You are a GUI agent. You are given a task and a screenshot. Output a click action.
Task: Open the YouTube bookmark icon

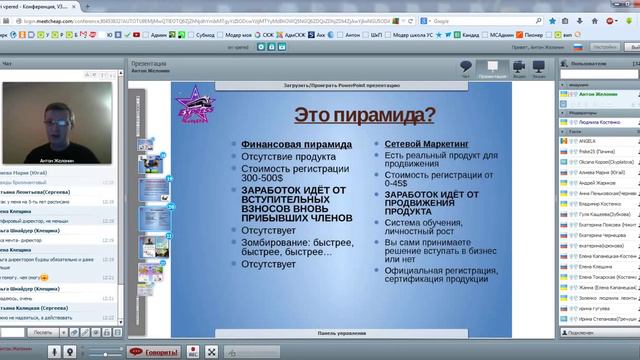click(x=136, y=35)
